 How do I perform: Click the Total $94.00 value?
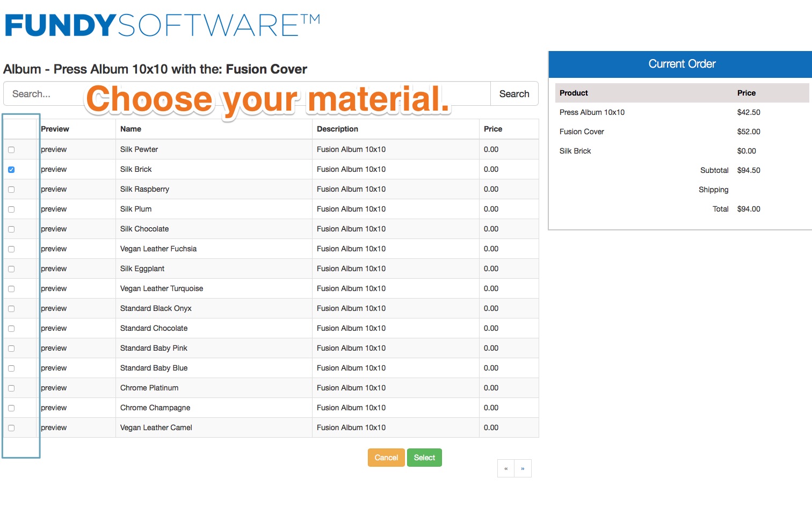pos(749,209)
